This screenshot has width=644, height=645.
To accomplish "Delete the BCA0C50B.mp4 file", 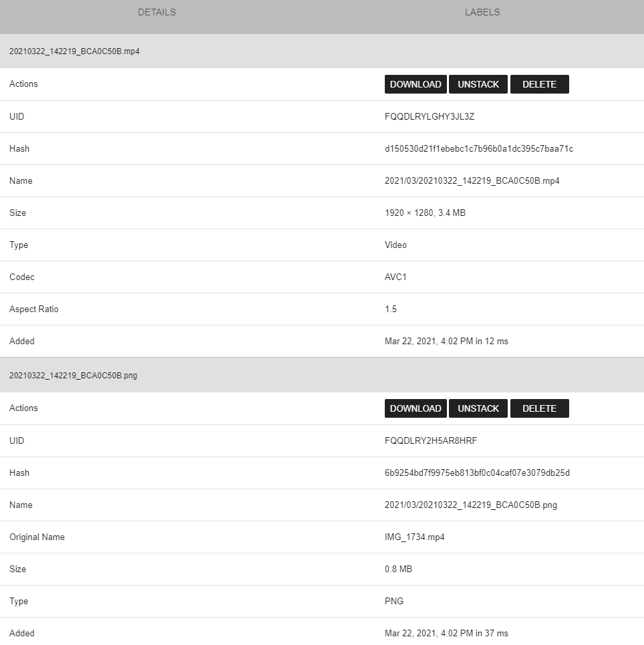I will [540, 84].
